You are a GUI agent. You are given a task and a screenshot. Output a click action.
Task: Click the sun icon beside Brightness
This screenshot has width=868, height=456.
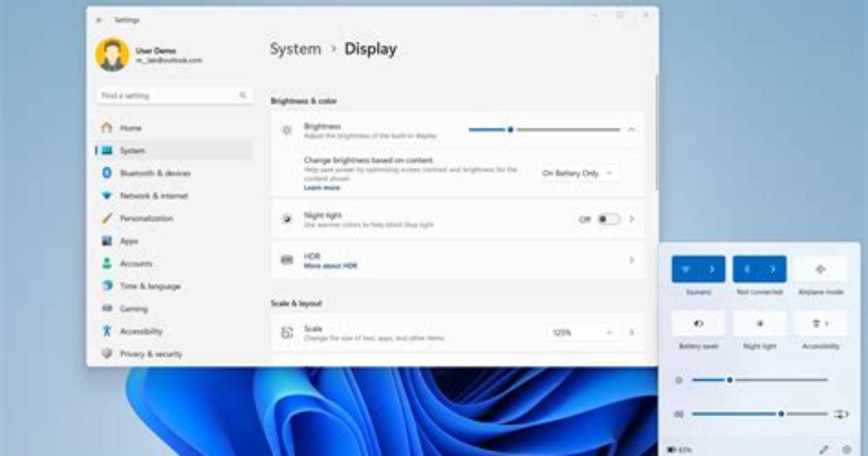[x=287, y=130]
